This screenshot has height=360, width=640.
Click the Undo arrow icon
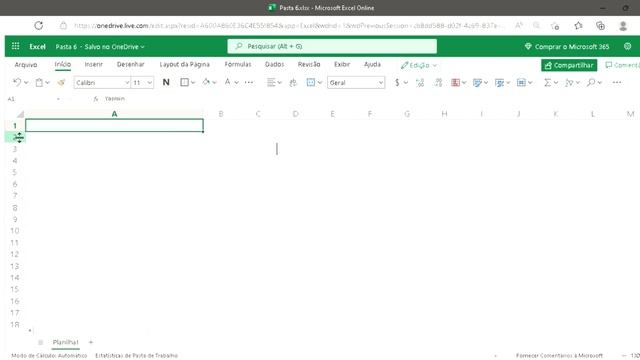pos(17,82)
